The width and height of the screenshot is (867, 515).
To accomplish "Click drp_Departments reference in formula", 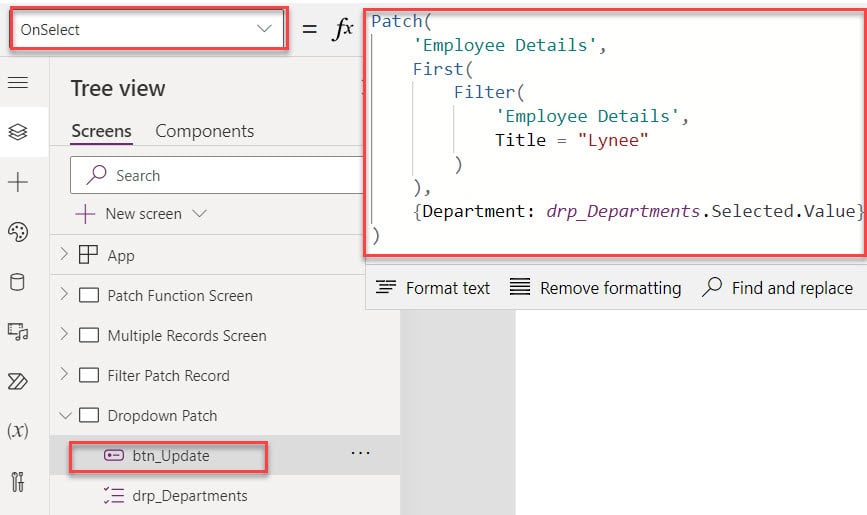I will 623,211.
